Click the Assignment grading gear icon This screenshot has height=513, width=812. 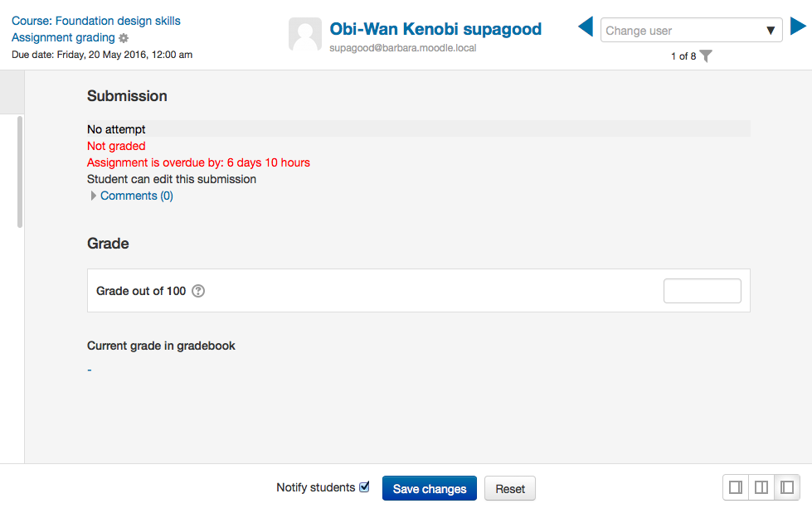click(124, 38)
